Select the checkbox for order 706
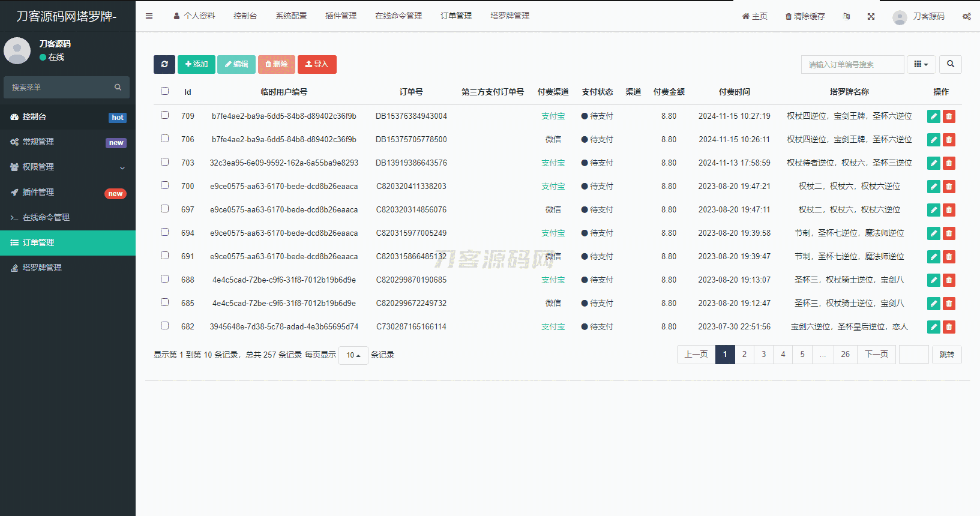Image resolution: width=980 pixels, height=516 pixels. pos(164,139)
